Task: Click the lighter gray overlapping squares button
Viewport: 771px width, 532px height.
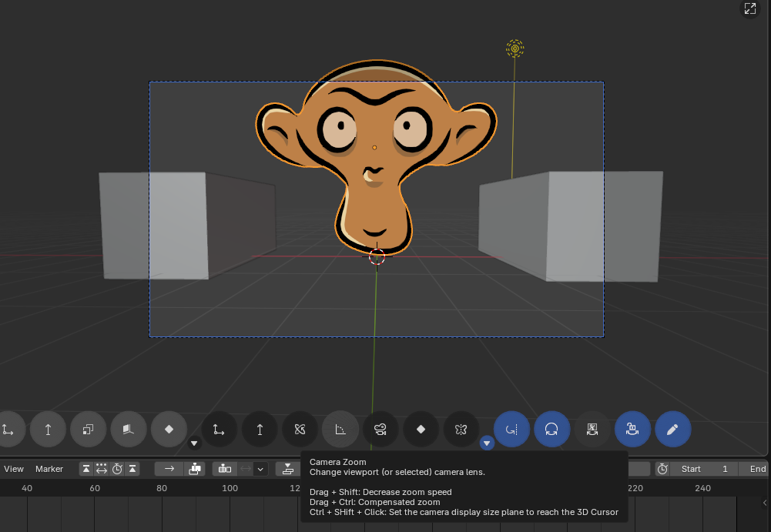Action: pos(89,430)
